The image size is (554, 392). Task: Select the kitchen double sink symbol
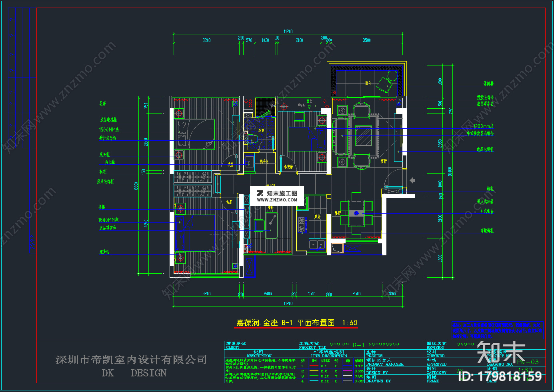pyautogui.click(x=317, y=244)
